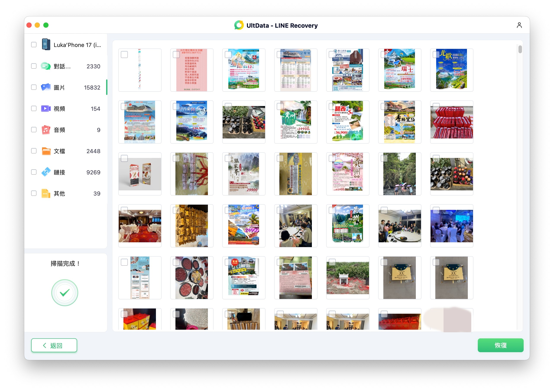Open the 海南島 24900 poster thumbnail
Image resolution: width=554 pixels, height=392 pixels.
coord(243,225)
